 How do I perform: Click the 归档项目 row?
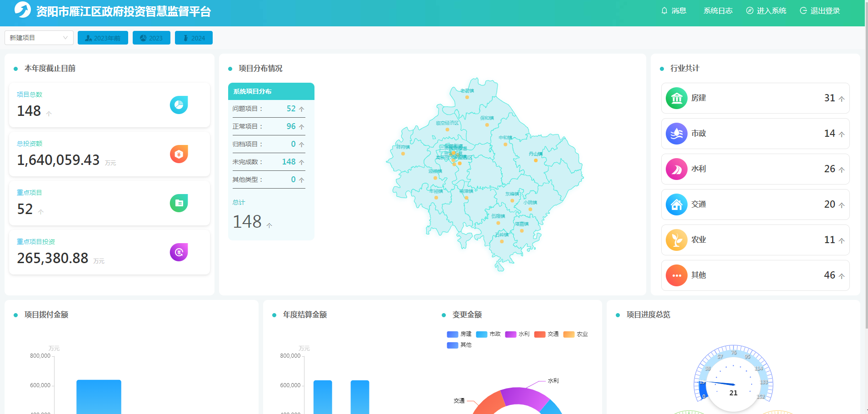[269, 144]
